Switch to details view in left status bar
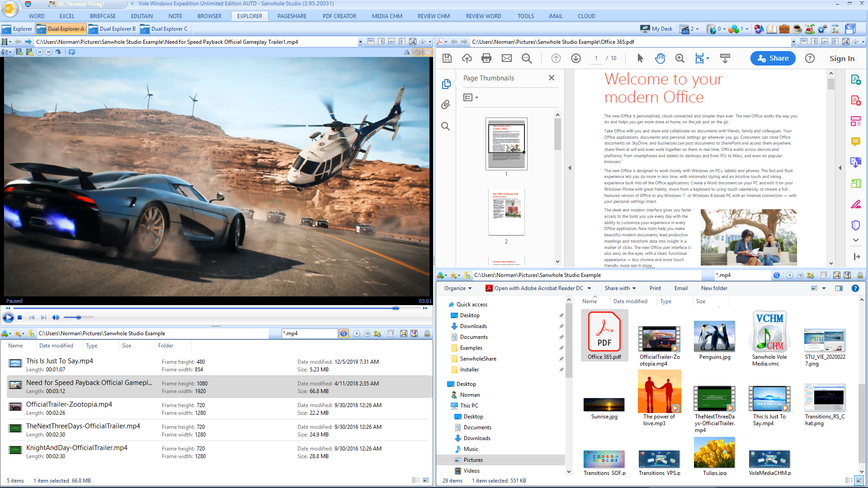Screen dimensions: 868x488 click(x=416, y=480)
